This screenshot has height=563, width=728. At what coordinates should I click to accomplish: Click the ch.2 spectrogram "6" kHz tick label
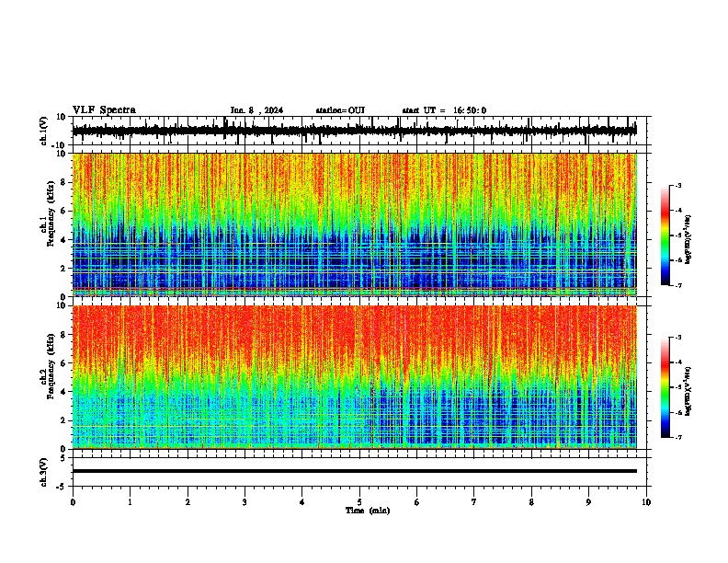64,363
